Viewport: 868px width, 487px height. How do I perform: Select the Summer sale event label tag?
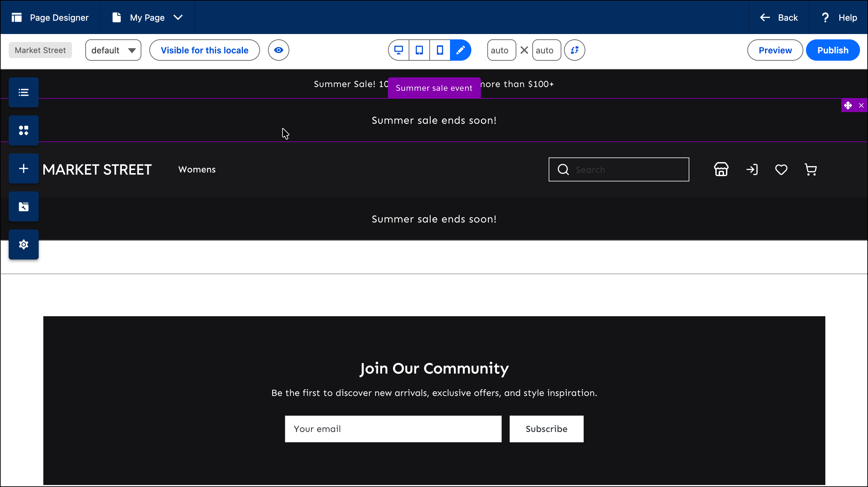[x=434, y=88]
